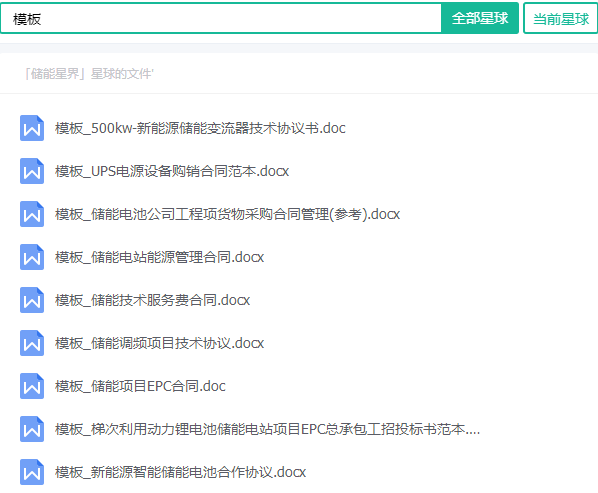Click the document icon for 储能电池公司工程项货物采购合同管理
The image size is (598, 493).
pos(32,214)
